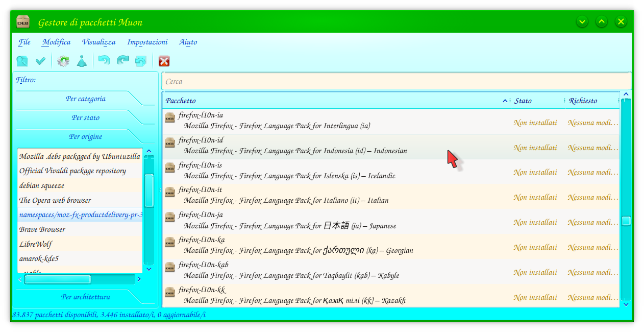The height and width of the screenshot is (332, 644).
Task: Sort by the Stato column header
Action: [538, 101]
